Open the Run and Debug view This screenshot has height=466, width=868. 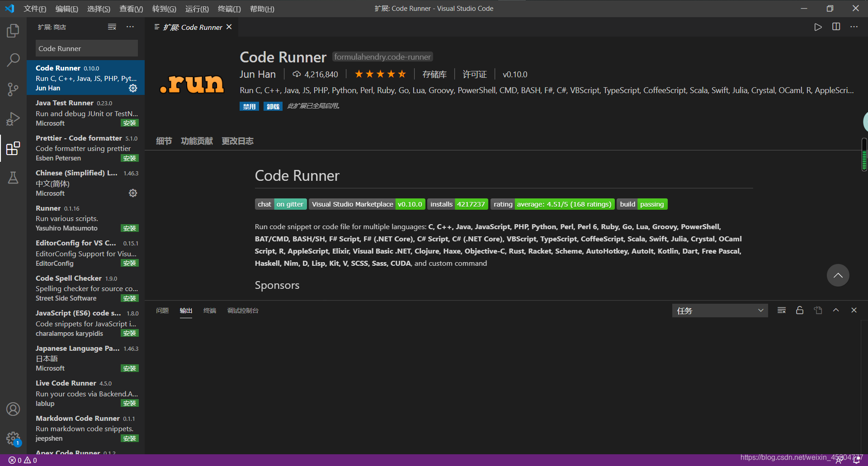13,118
